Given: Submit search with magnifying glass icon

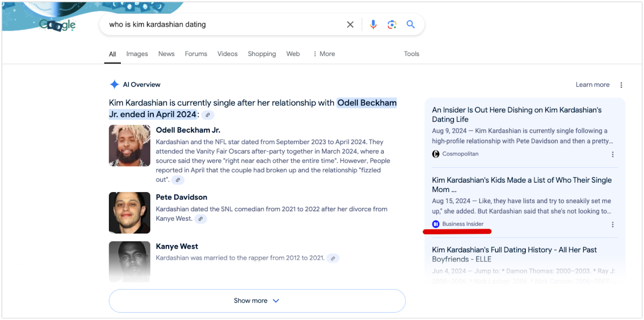Looking at the screenshot, I should click(x=411, y=24).
